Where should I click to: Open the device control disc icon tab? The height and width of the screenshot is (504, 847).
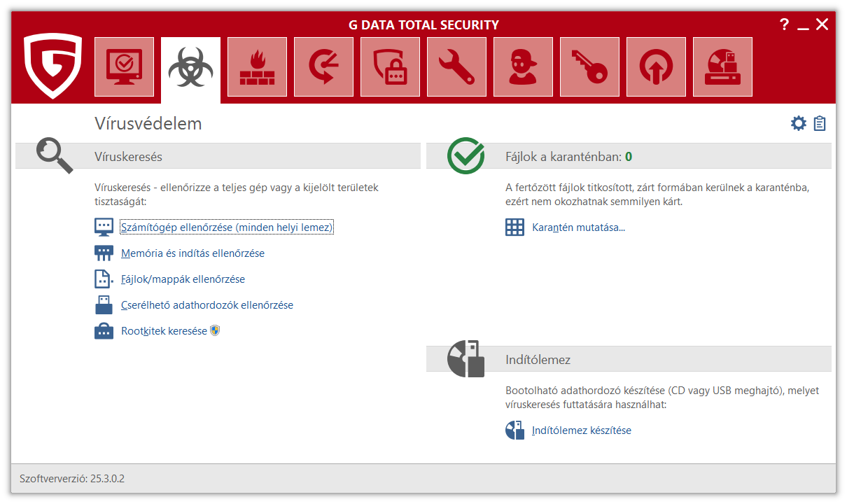click(x=722, y=66)
